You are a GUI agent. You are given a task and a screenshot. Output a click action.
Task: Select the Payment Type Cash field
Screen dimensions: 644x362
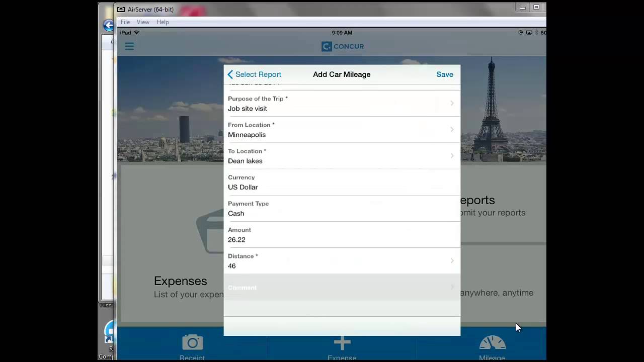click(x=342, y=208)
